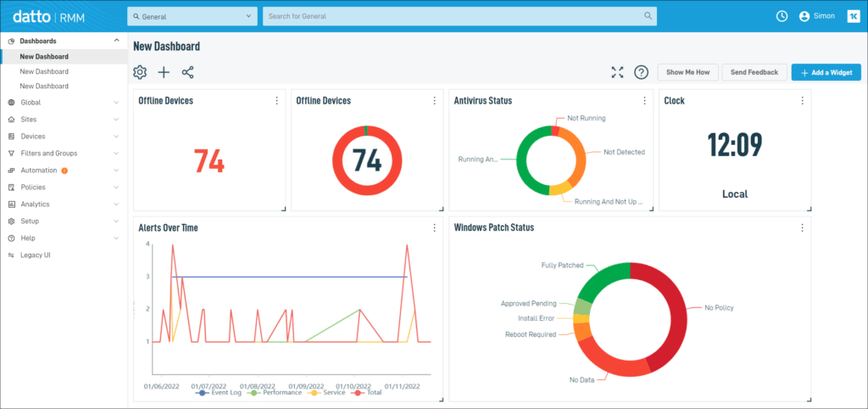Open first Offline Devices widget menu
Screen dimensions: 868x409
(x=276, y=101)
